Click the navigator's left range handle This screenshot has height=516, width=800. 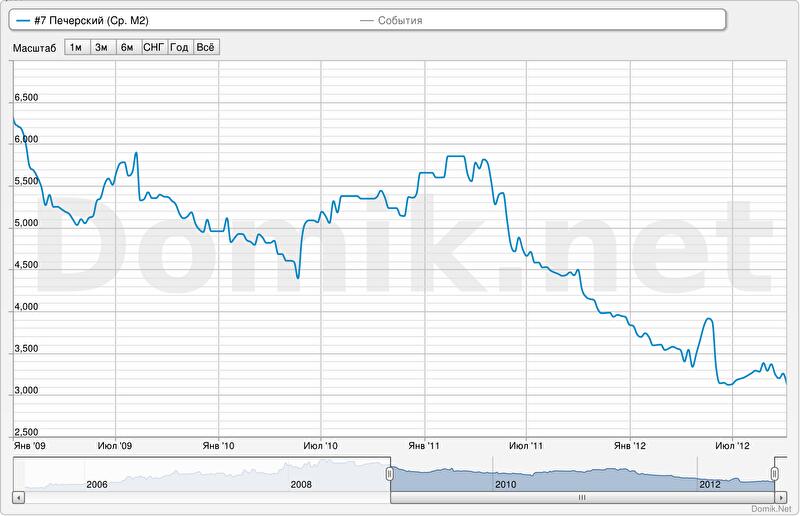(389, 474)
